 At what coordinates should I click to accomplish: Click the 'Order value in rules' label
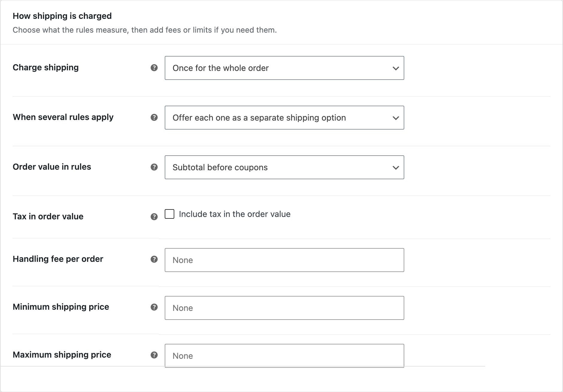tap(52, 167)
